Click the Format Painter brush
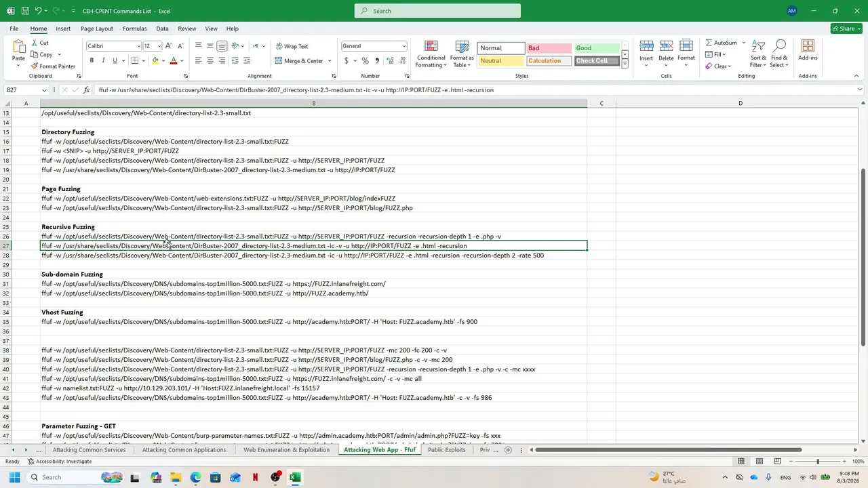 pos(35,66)
